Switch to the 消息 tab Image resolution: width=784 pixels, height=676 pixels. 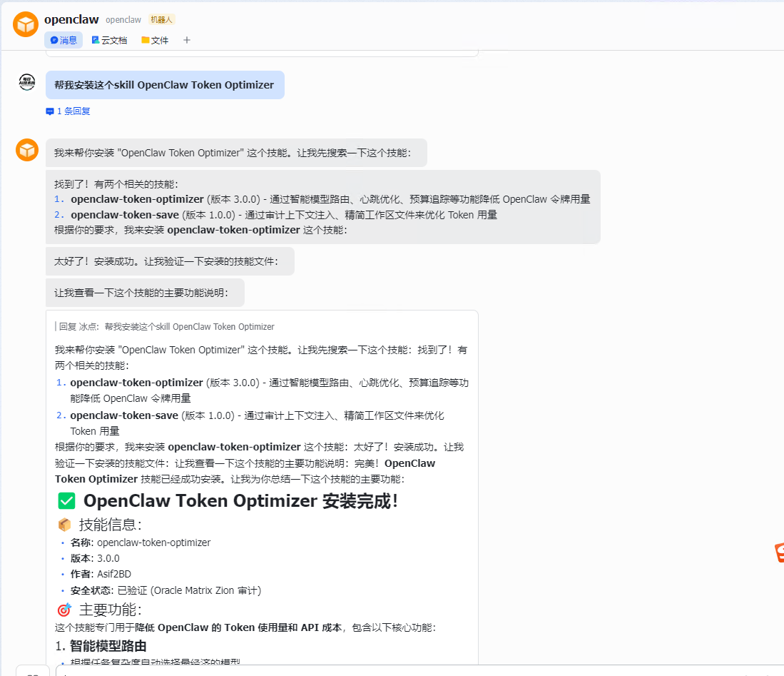click(x=63, y=40)
